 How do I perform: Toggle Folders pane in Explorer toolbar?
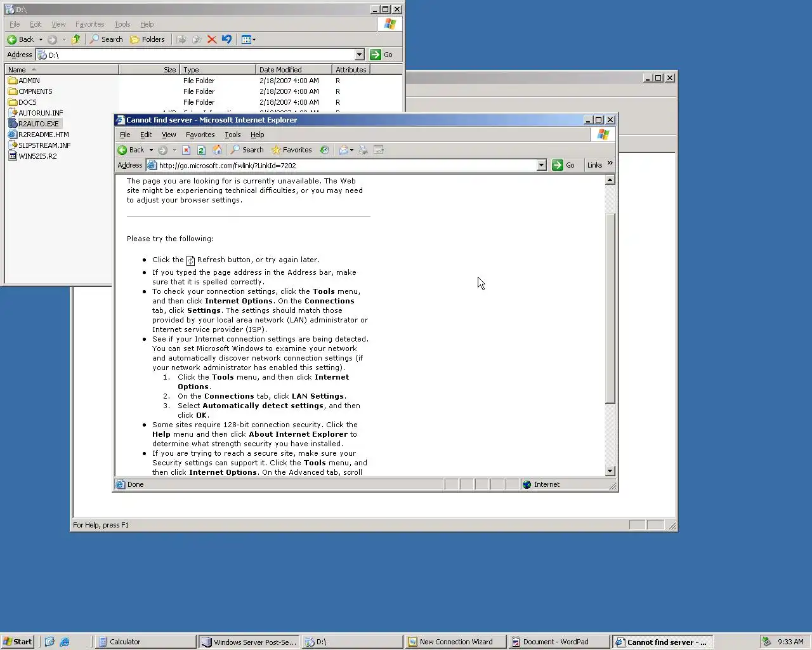pyautogui.click(x=147, y=39)
